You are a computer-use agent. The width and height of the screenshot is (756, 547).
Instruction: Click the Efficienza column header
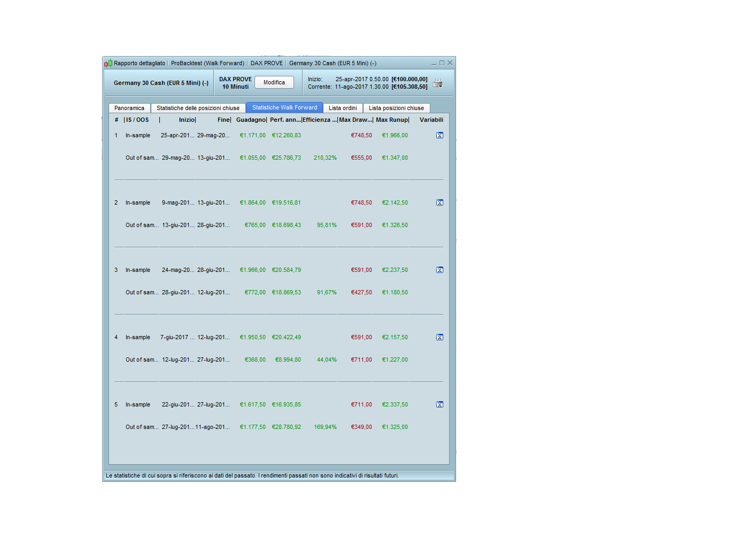click(x=320, y=120)
